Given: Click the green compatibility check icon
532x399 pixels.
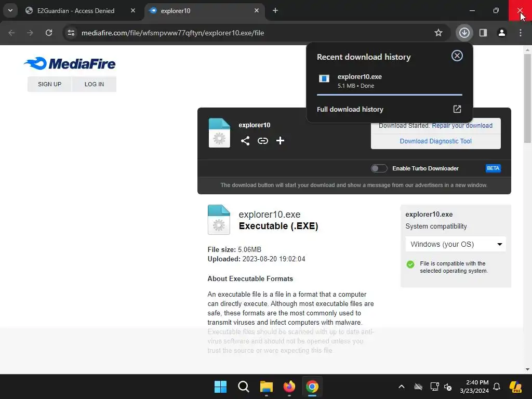Looking at the screenshot, I should (410, 264).
